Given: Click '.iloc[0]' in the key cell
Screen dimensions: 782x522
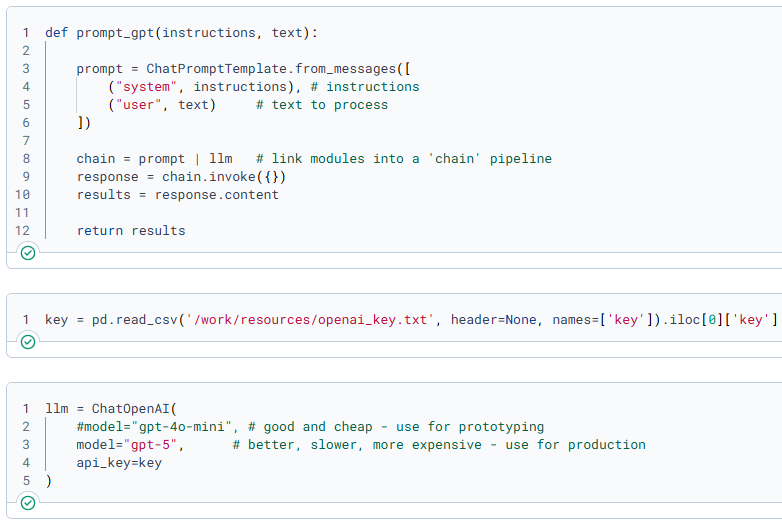Looking at the screenshot, I should tap(692, 320).
